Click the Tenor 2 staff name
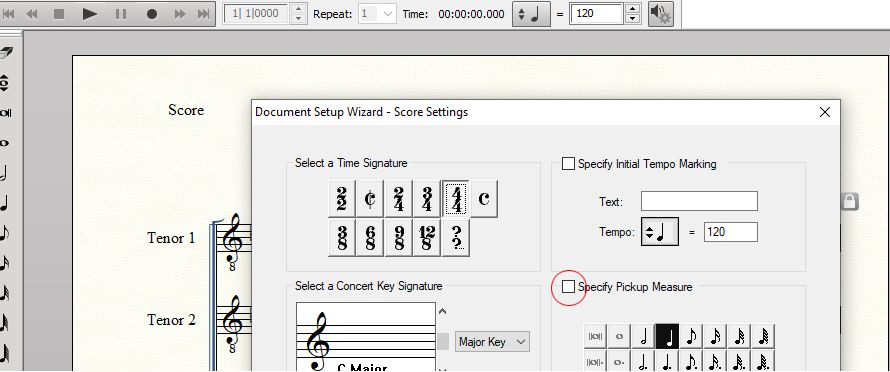Image resolution: width=890 pixels, height=372 pixels. click(x=171, y=320)
